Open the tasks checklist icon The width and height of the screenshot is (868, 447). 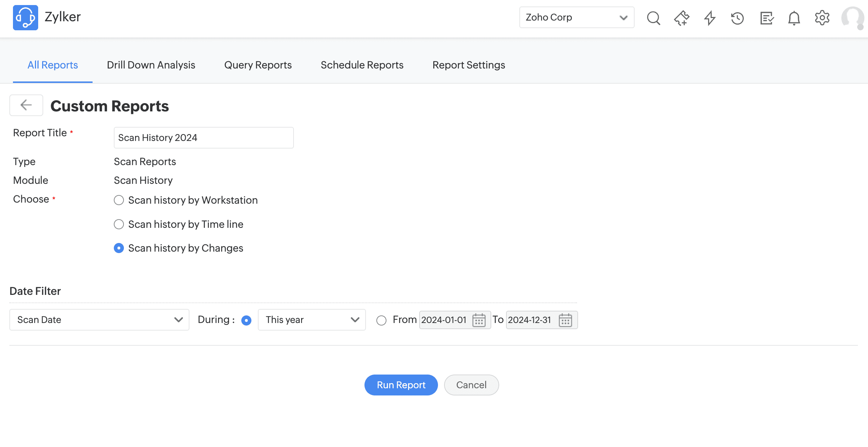[766, 18]
